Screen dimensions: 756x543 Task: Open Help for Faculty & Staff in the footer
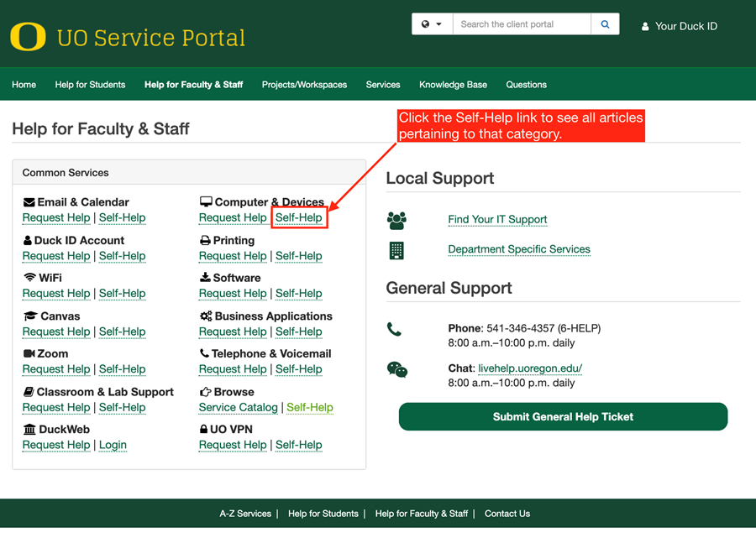point(422,514)
